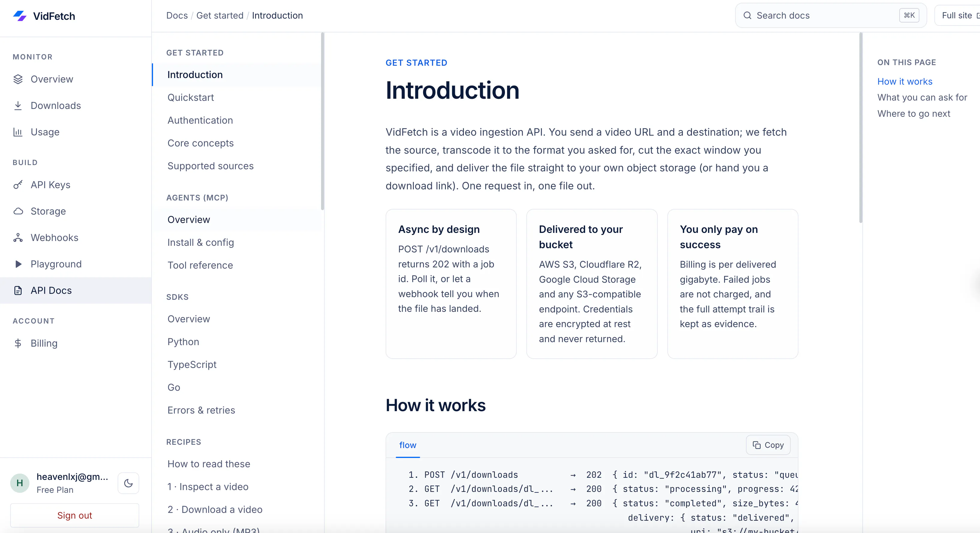Jump to Where to go next
This screenshot has width=980, height=533.
pos(913,114)
